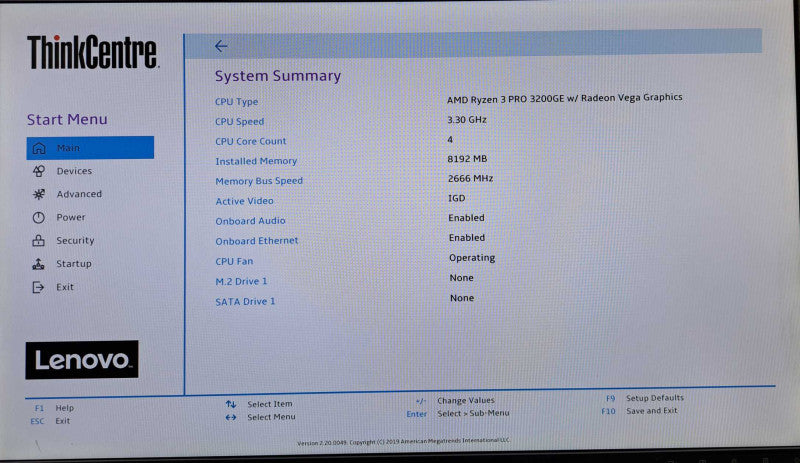
Task: Click the left-right arrows Select Menu icon
Action: 231,417
